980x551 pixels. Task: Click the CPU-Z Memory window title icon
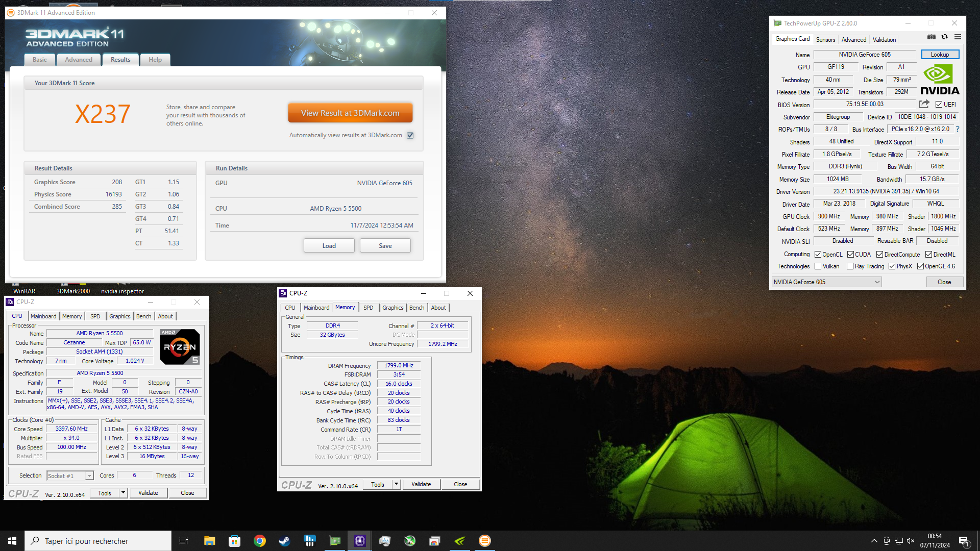283,293
